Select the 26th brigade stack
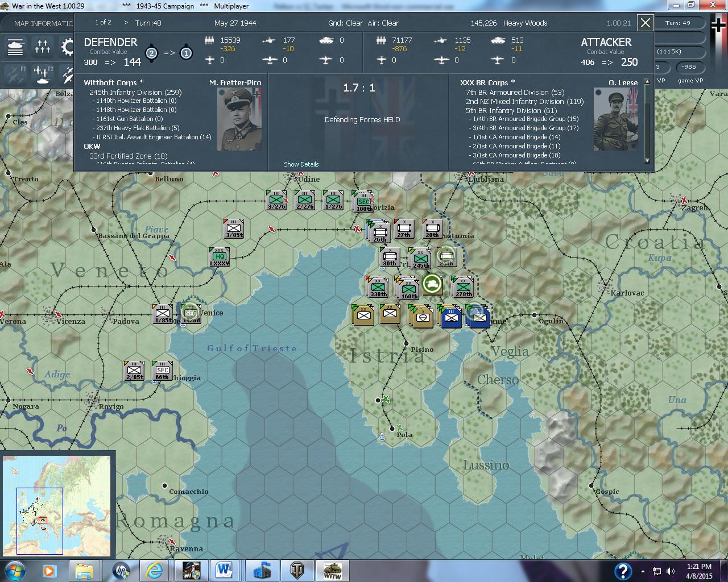This screenshot has width=728, height=582. click(379, 231)
